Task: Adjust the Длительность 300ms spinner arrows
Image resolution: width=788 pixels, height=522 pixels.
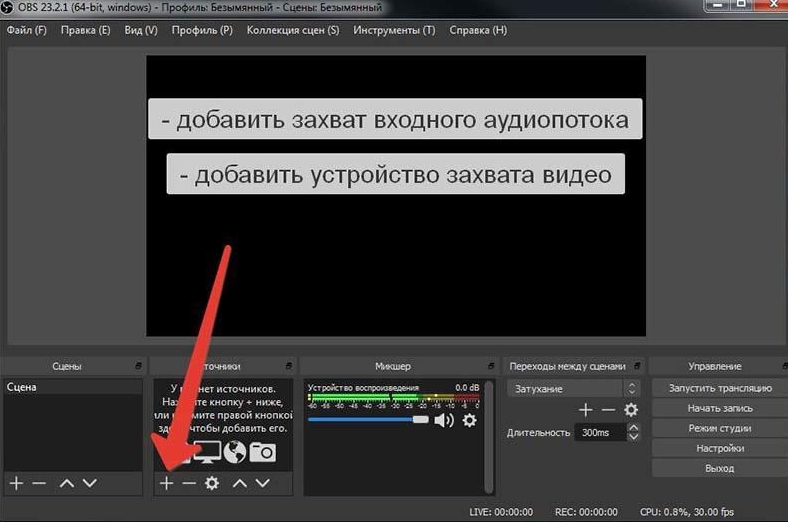Action: pyautogui.click(x=634, y=432)
